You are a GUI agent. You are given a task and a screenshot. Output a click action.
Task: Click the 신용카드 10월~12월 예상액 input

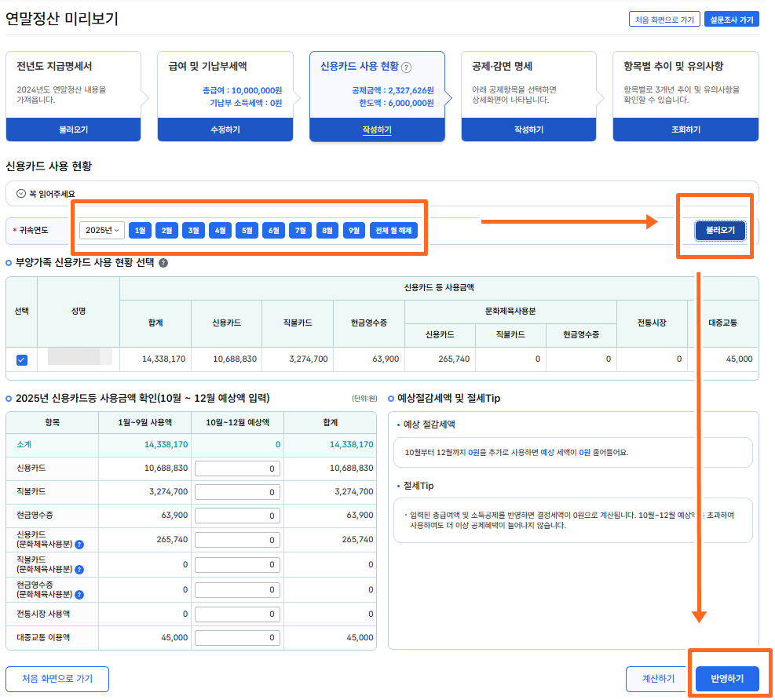(237, 468)
